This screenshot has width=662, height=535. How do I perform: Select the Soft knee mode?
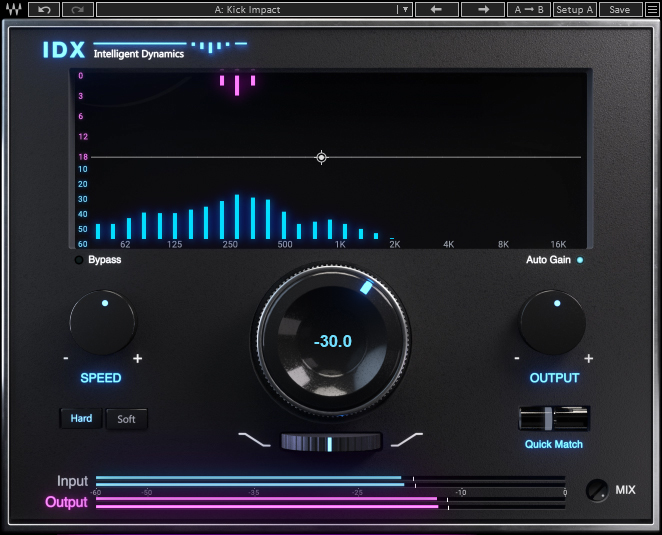point(126,419)
